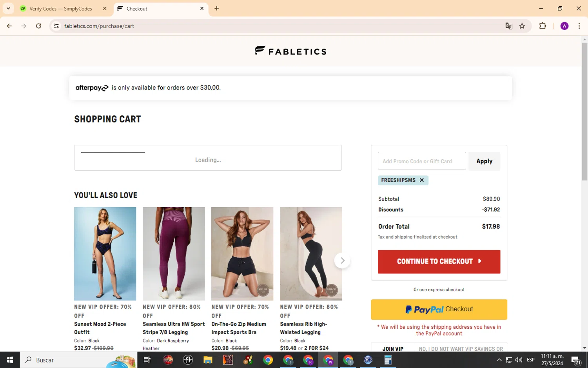588x368 pixels.
Task: Open the volume control in tray
Action: [x=519, y=360]
